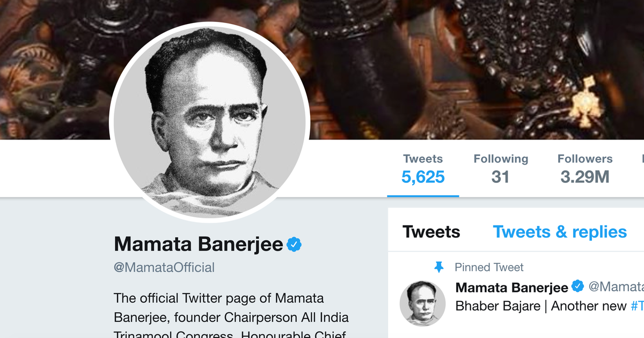This screenshot has height=338, width=644.
Task: Click the "Pinned Tweet" label
Action: tap(489, 267)
